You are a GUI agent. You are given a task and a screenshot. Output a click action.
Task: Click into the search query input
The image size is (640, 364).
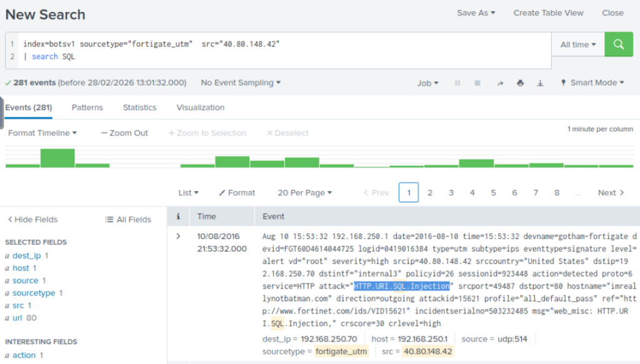[x=281, y=50]
